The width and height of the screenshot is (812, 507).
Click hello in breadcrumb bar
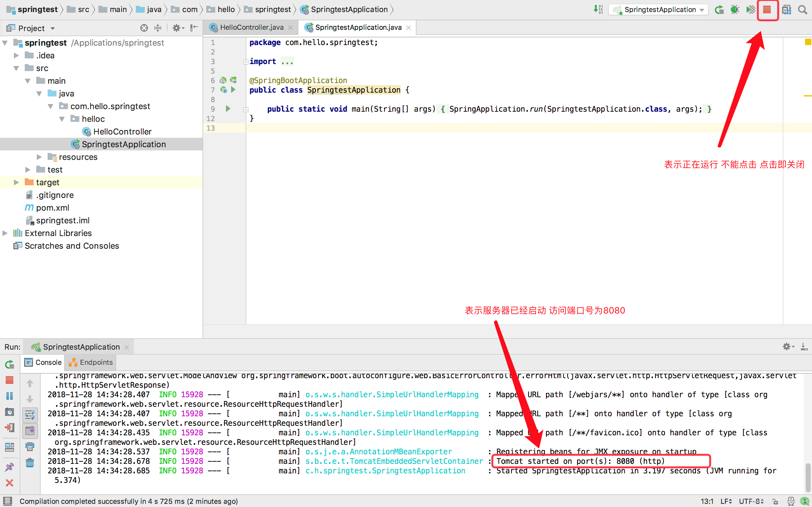tap(221, 10)
